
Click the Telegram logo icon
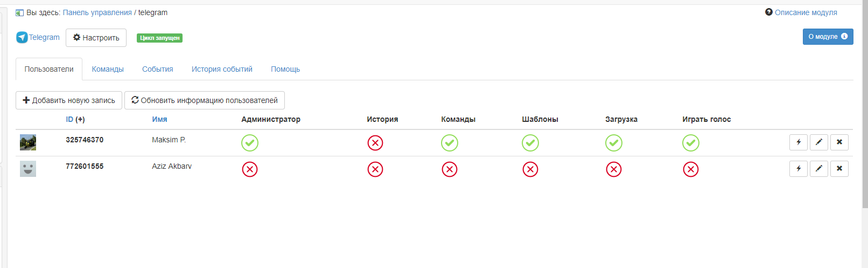click(22, 37)
